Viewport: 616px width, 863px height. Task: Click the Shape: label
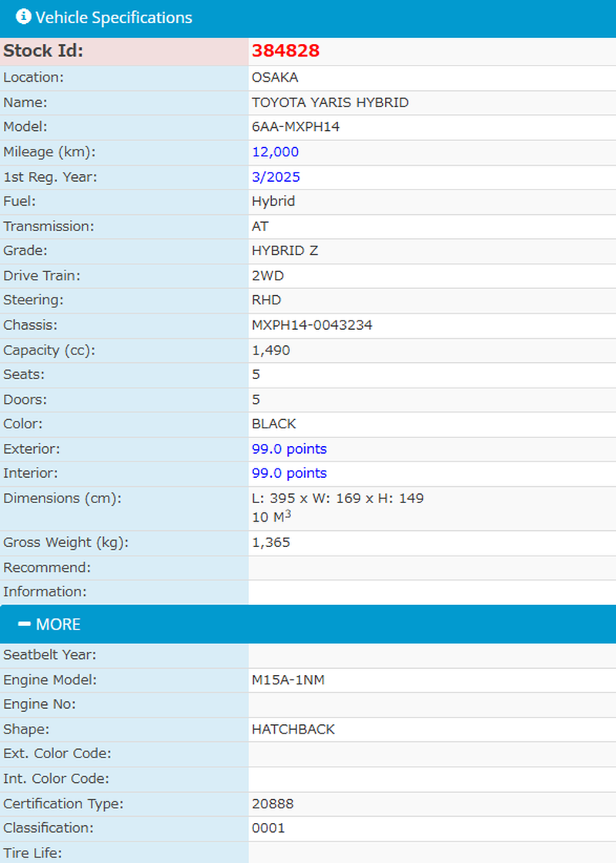[26, 729]
